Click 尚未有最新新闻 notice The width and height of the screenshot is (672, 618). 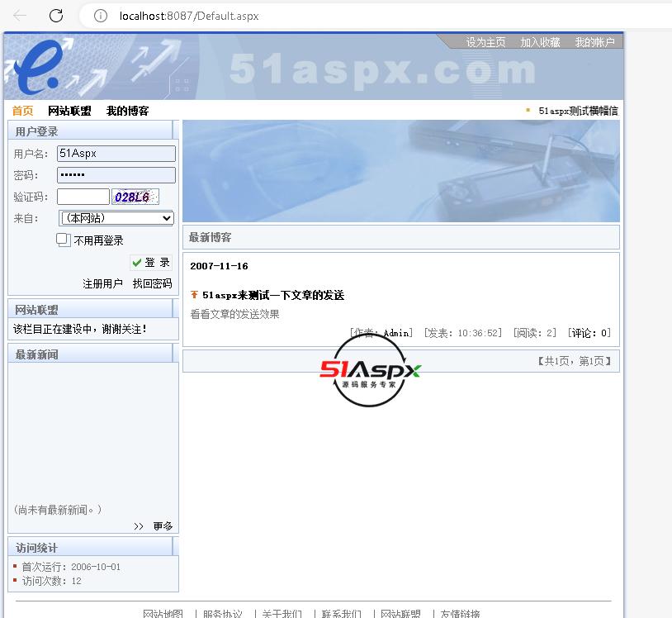click(58, 510)
